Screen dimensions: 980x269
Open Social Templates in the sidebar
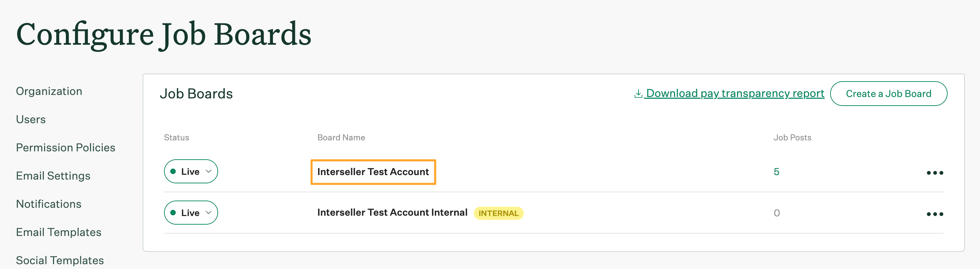click(60, 260)
